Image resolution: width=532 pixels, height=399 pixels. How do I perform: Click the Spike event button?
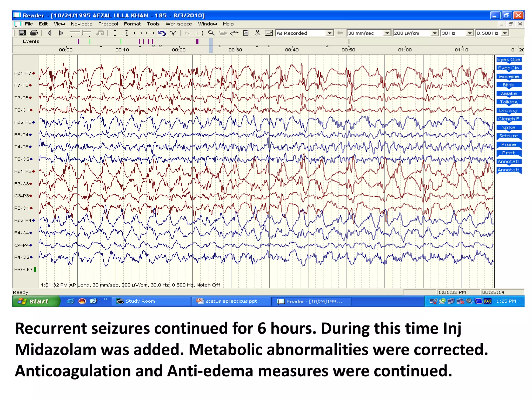click(x=509, y=128)
